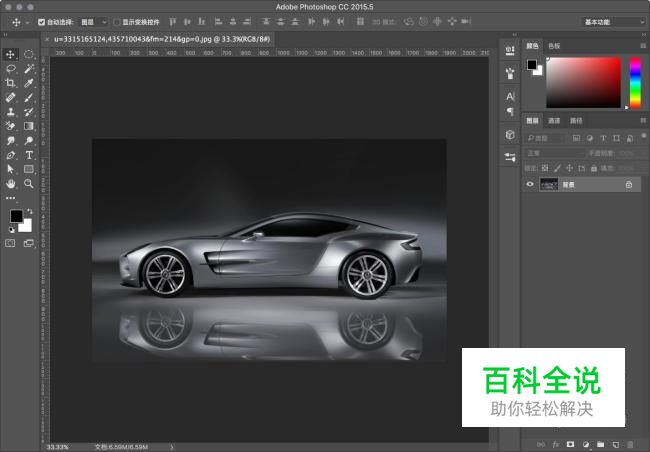This screenshot has width=650, height=452.
Task: Switch to the 色板 (Swatches) tab
Action: [554, 46]
